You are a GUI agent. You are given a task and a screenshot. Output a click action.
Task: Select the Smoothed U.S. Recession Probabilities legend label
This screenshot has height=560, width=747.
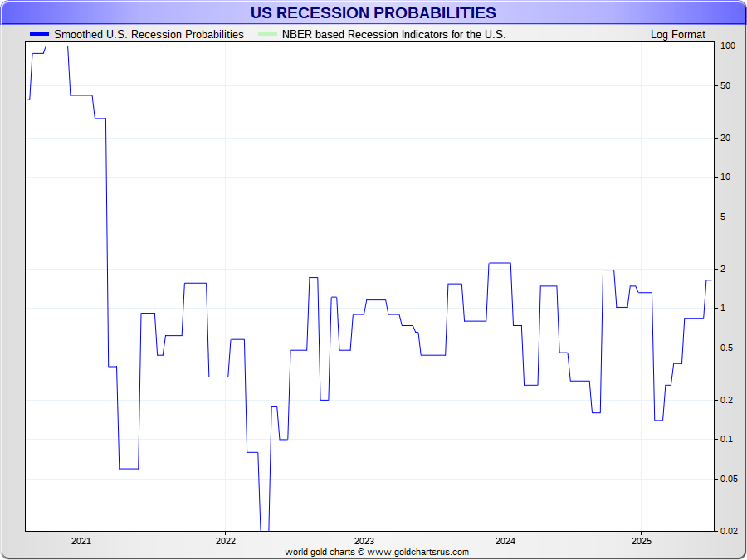point(149,35)
